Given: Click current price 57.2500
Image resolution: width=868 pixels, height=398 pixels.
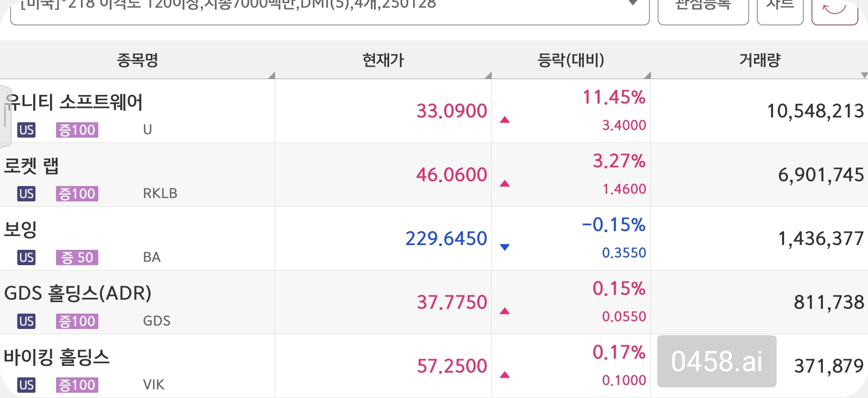Looking at the screenshot, I should (452, 366).
